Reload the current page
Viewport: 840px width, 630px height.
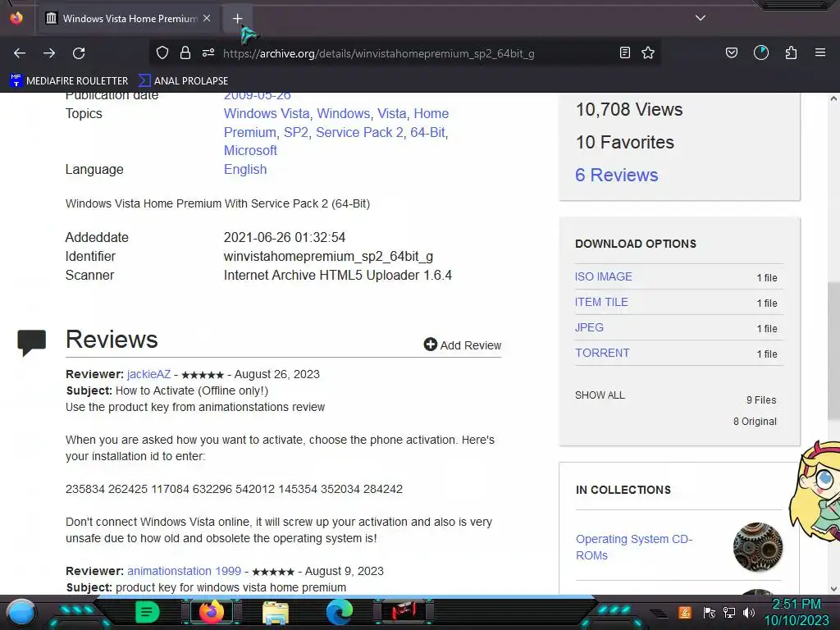pos(79,53)
